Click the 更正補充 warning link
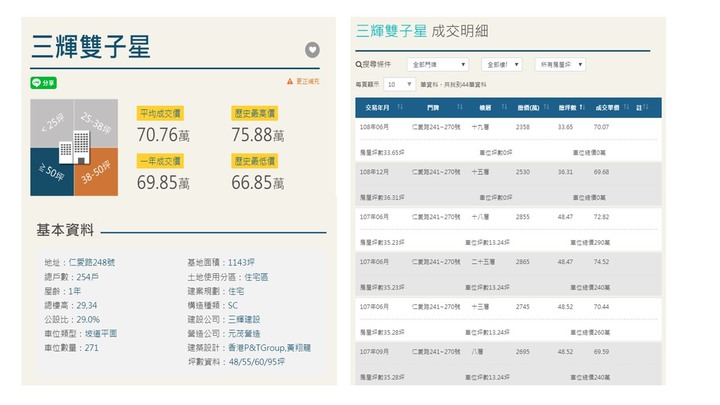Screen dimensions: 720x405 pos(306,80)
